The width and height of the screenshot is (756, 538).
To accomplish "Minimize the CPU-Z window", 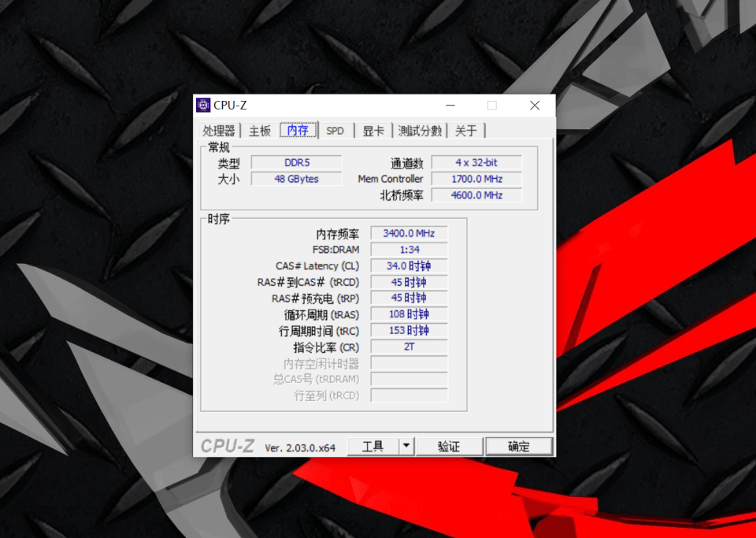I will (450, 106).
